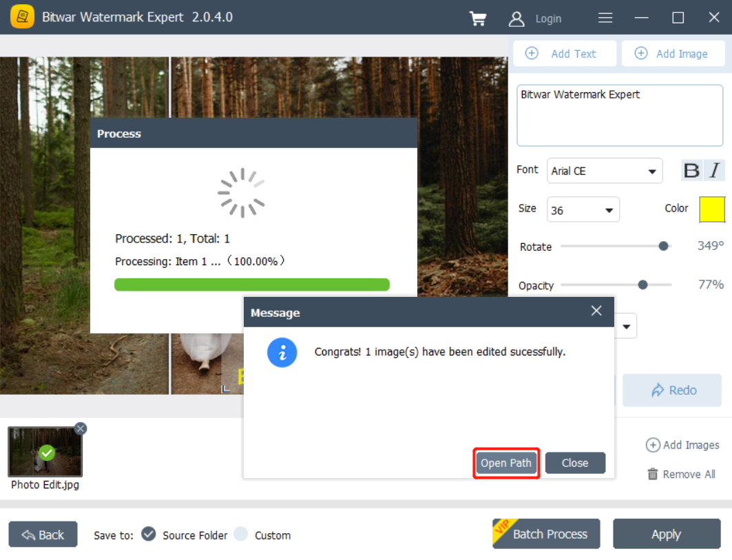Remove Photo Edit.jpg with its X badge
This screenshot has width=732, height=560.
81,428
